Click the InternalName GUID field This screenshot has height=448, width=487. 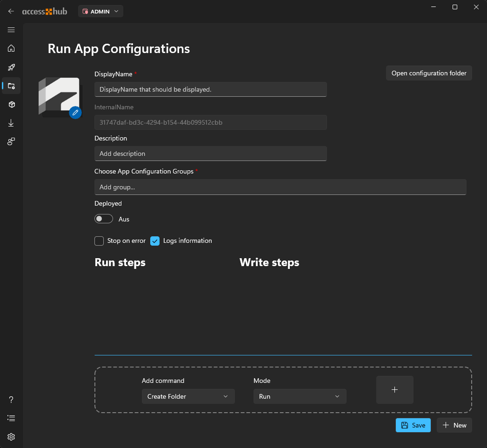point(211,122)
